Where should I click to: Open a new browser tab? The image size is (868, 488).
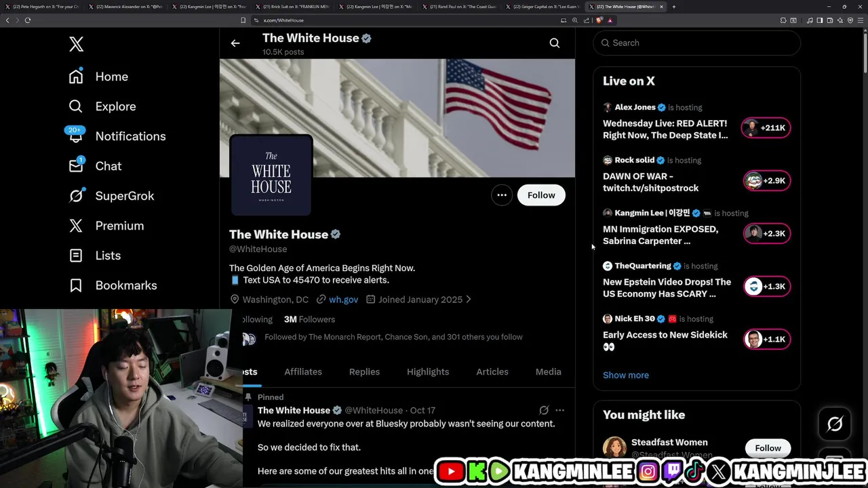coord(673,7)
